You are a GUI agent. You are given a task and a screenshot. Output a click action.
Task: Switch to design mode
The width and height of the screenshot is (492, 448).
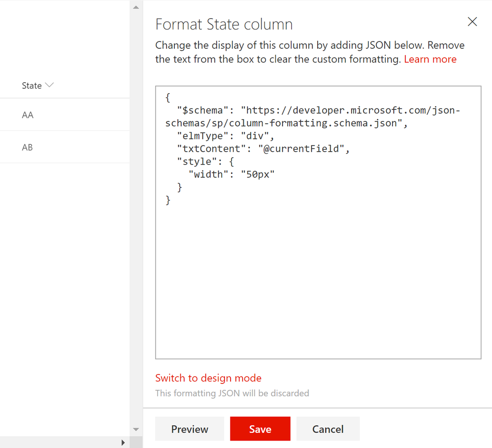click(208, 378)
